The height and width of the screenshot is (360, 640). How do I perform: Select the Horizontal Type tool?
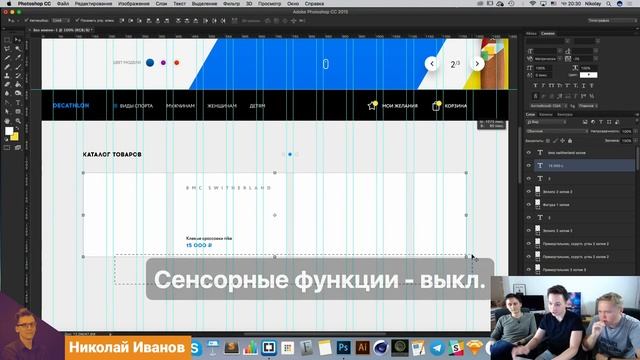coord(18,102)
